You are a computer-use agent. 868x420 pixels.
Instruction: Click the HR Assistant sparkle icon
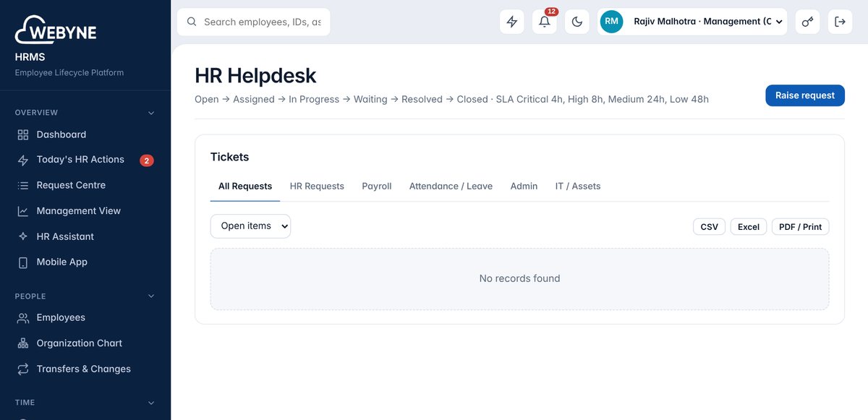click(x=23, y=236)
